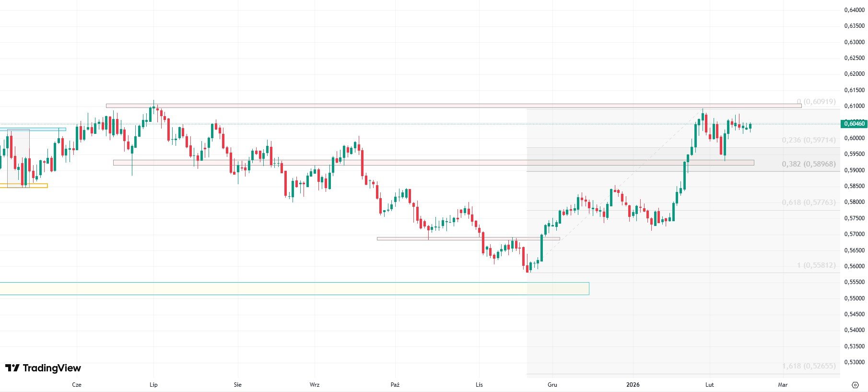Image resolution: width=868 pixels, height=392 pixels.
Task: Click the Sie month label on time axis
Action: tap(237, 385)
